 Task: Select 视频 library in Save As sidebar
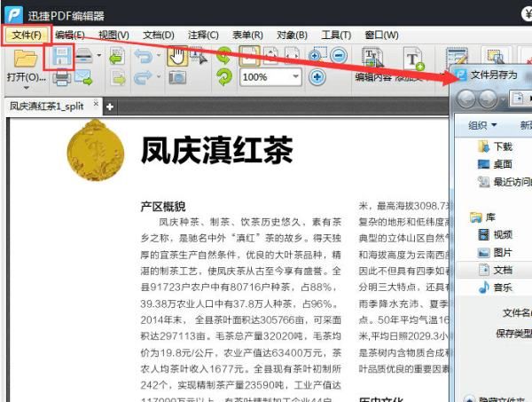pos(495,234)
